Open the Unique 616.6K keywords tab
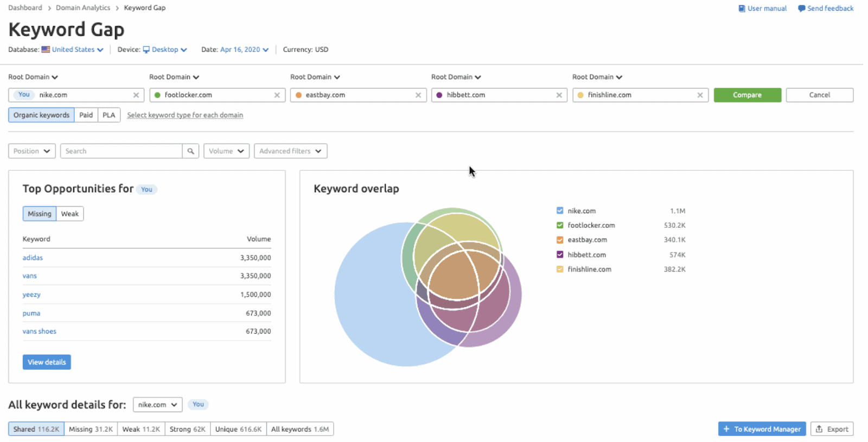Viewport: 868px width, 442px height. pyautogui.click(x=238, y=429)
